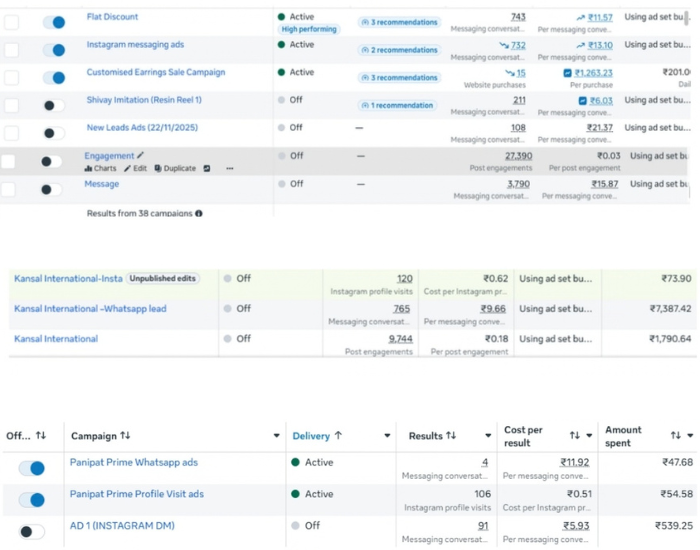The width and height of the screenshot is (700, 550).
Task: Click the info icon beside Results from 38 campaigns
Action: 199,213
